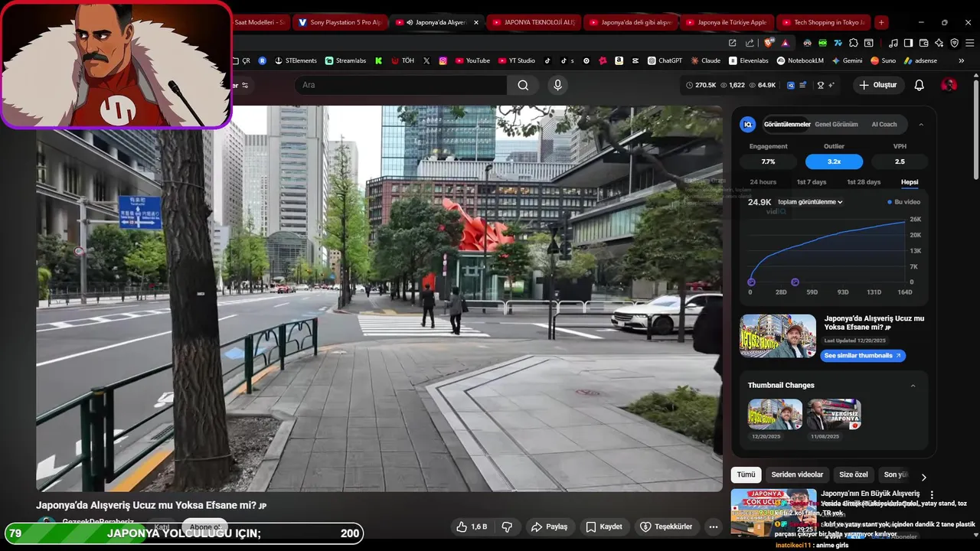980x551 pixels.
Task: Select the VPH 2.5 pill
Action: point(900,161)
